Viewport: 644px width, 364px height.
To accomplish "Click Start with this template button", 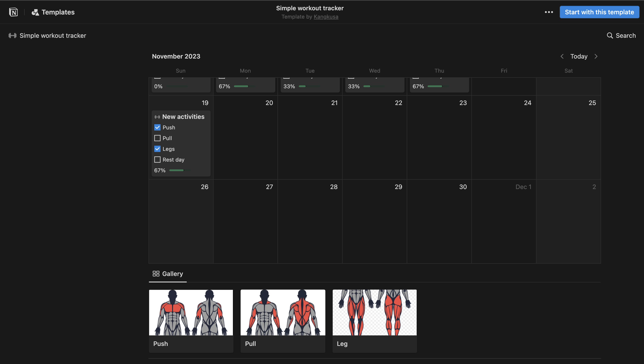I will [x=599, y=12].
